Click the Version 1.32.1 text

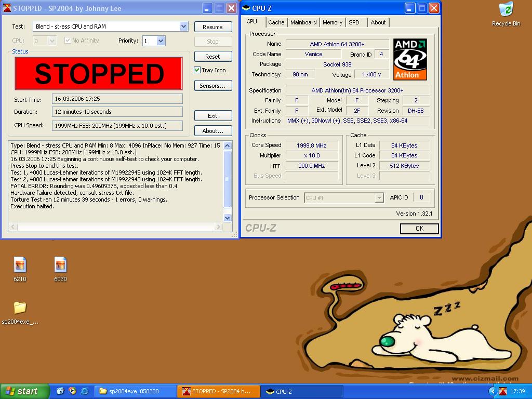click(x=414, y=214)
